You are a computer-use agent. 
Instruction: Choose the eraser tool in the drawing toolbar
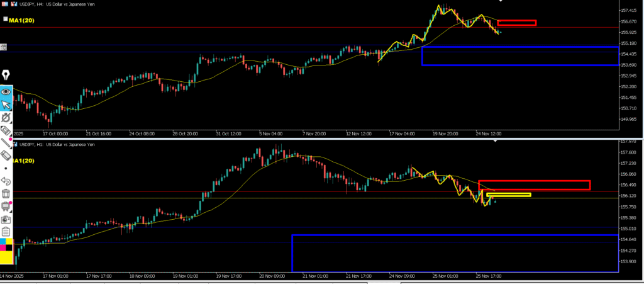[x=6, y=156]
